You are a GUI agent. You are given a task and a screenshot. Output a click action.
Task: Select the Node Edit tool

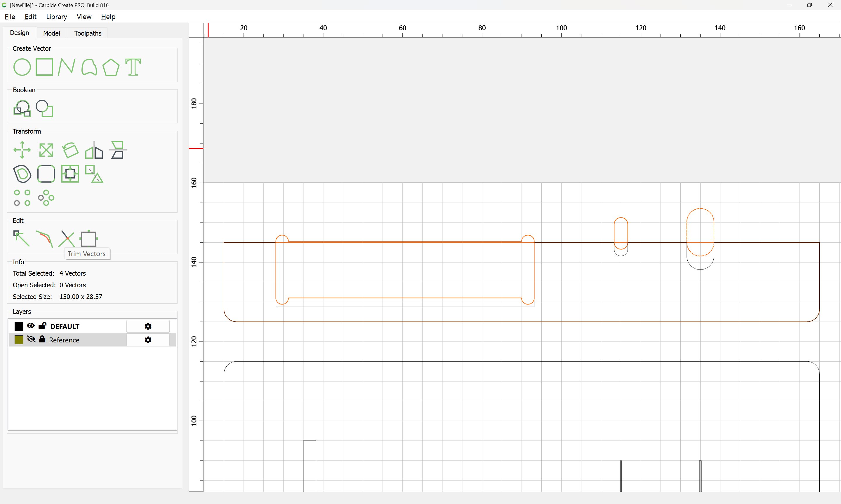pos(22,239)
